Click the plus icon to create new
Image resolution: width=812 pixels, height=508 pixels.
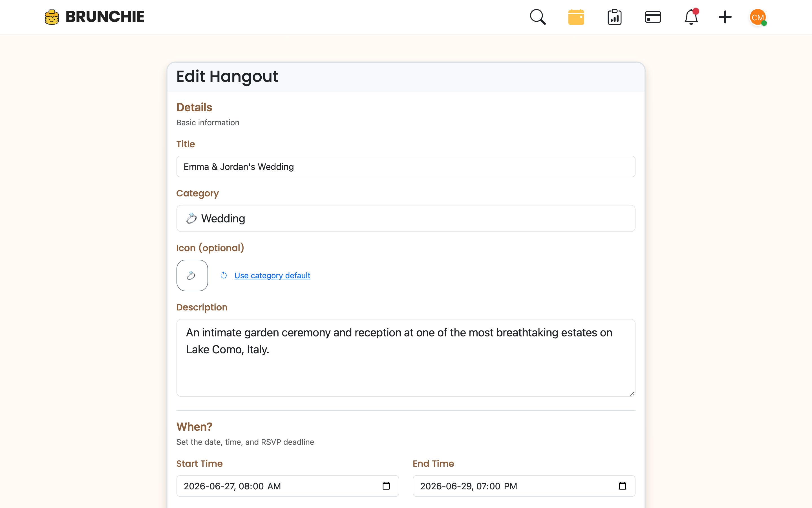(725, 17)
